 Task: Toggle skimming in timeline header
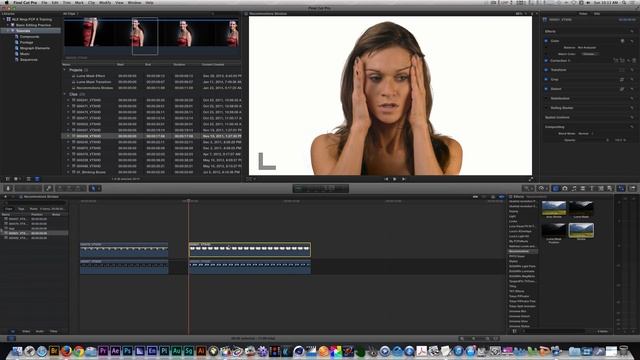coord(476,197)
